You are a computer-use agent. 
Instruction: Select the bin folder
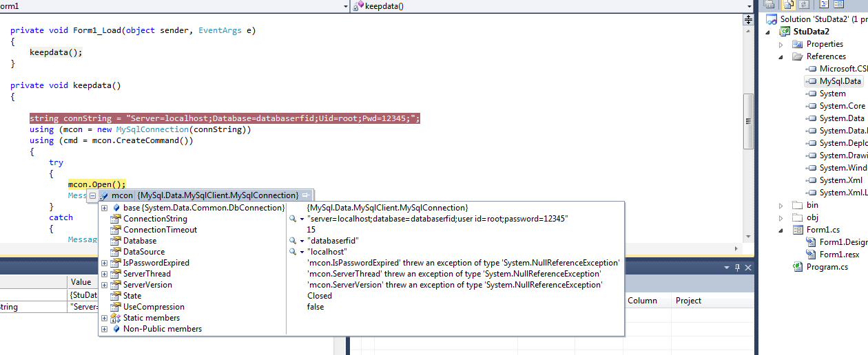[812, 205]
